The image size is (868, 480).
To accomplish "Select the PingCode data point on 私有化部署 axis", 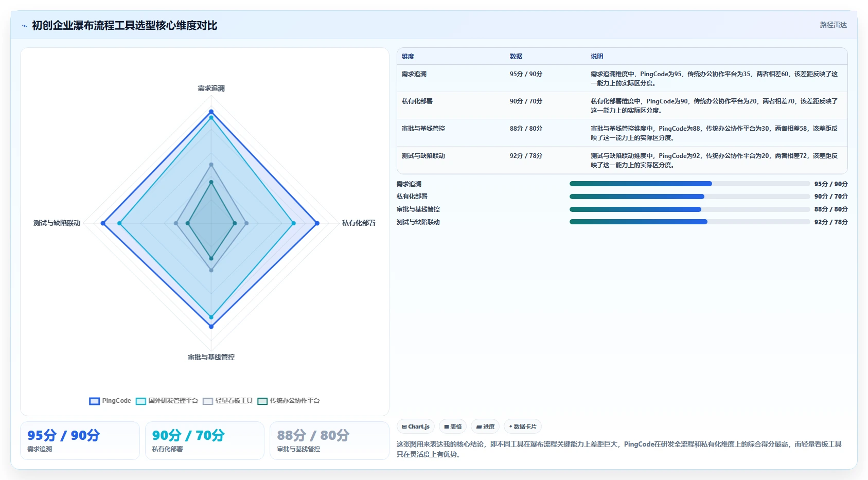I will point(317,223).
